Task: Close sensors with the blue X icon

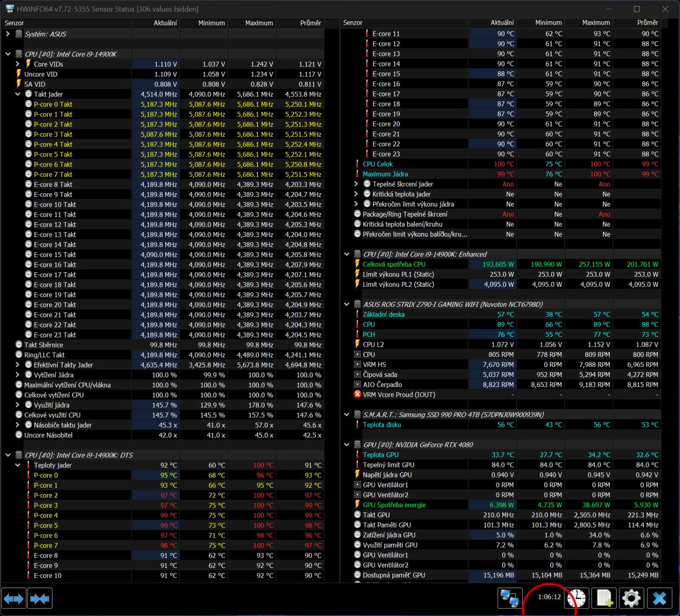Action: (x=660, y=599)
